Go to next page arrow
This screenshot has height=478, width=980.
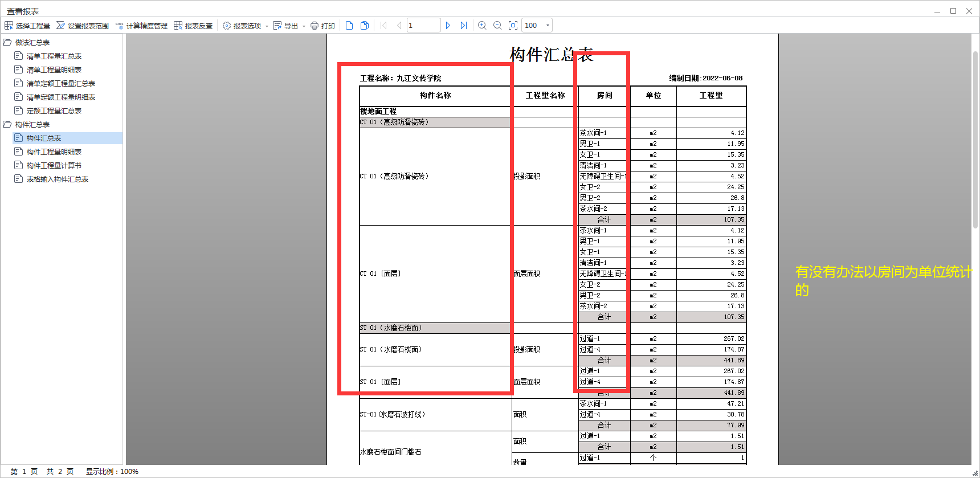448,26
